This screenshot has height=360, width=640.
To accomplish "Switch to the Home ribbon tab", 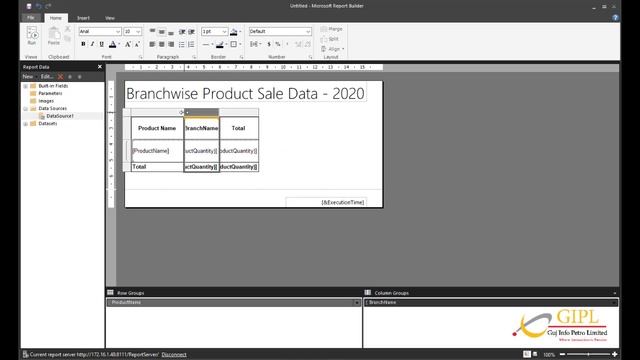I will tap(56, 18).
